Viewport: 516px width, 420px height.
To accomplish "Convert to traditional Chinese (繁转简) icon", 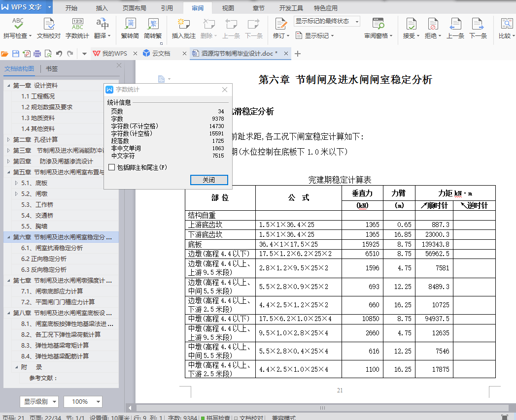I will pyautogui.click(x=130, y=24).
